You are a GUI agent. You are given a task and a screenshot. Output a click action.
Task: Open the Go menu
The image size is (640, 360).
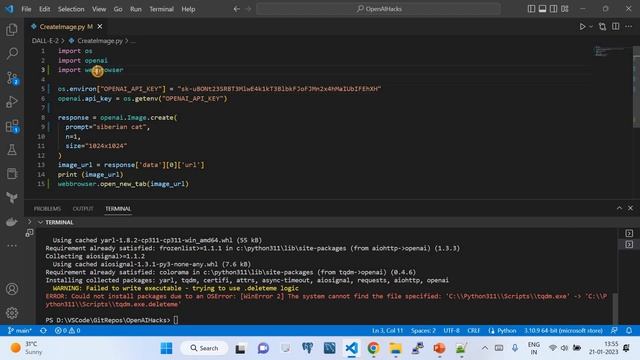(118, 9)
